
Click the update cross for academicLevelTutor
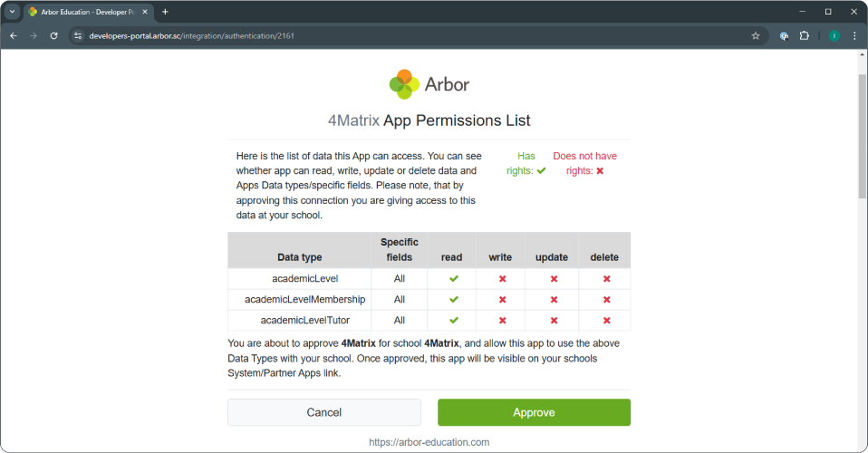coord(555,320)
